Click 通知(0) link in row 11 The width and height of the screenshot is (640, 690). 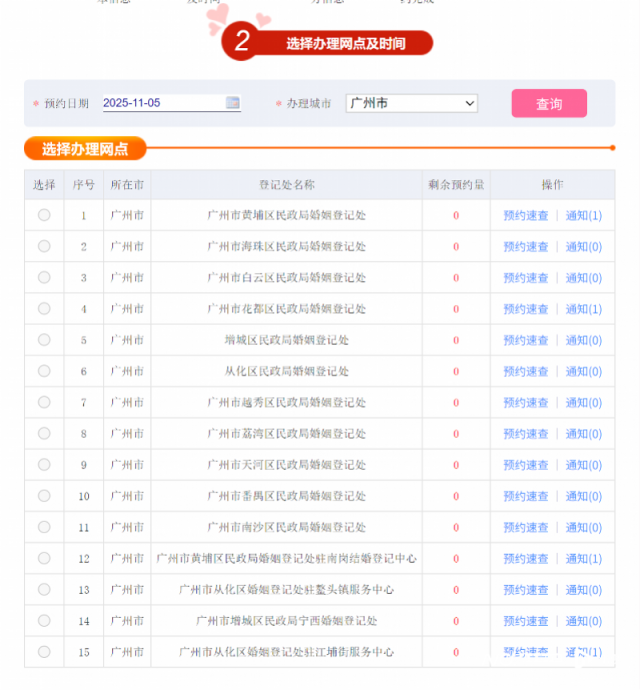[583, 528]
